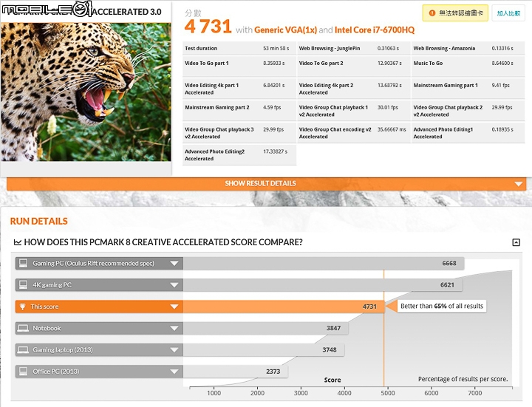Click the laptop icon on the Notebook row
The height and width of the screenshot is (407, 532).
pyautogui.click(x=23, y=328)
